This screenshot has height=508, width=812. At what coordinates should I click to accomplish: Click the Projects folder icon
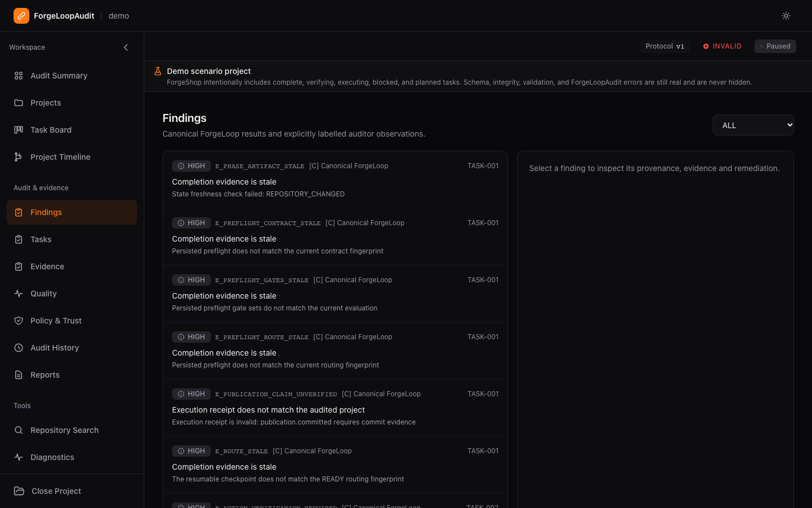tap(19, 103)
